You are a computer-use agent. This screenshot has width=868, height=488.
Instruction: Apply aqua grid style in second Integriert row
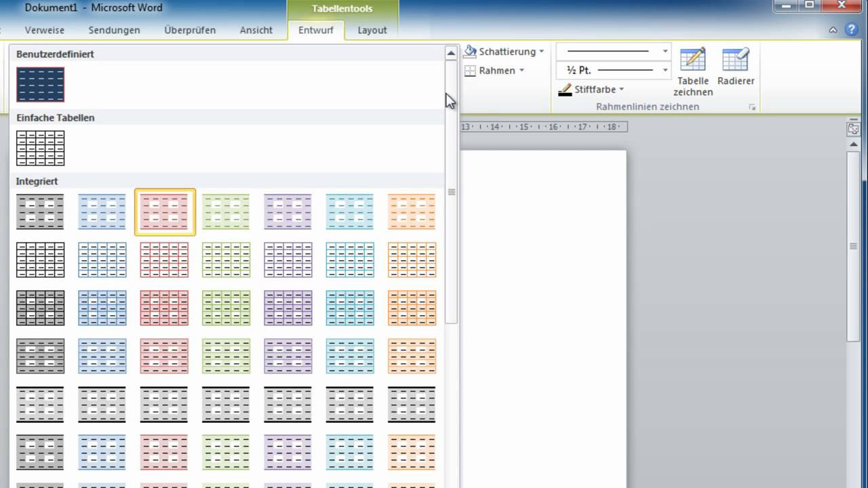[x=350, y=260]
